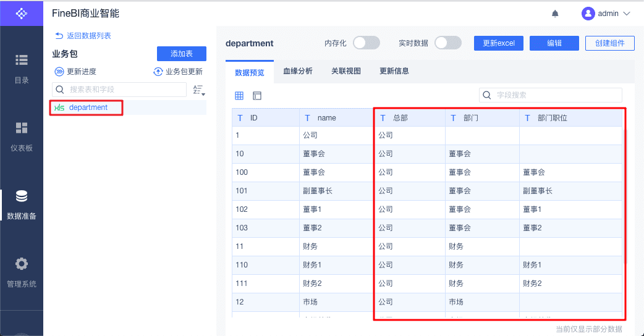This screenshot has width=644, height=336.
Task: Open the 仪表板 dashboard sidebar icon
Action: (22, 128)
